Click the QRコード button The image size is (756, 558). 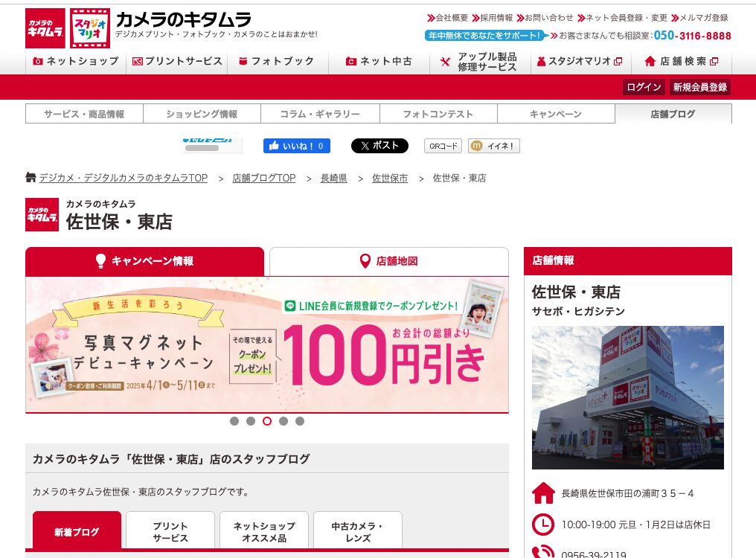443,146
